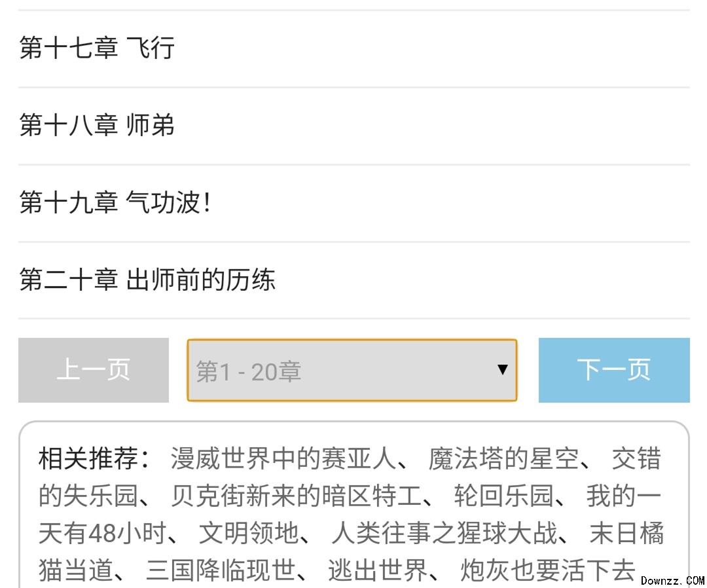The image size is (707, 588).
Task: Open recommended novel 三国降临现世
Action: (221, 570)
